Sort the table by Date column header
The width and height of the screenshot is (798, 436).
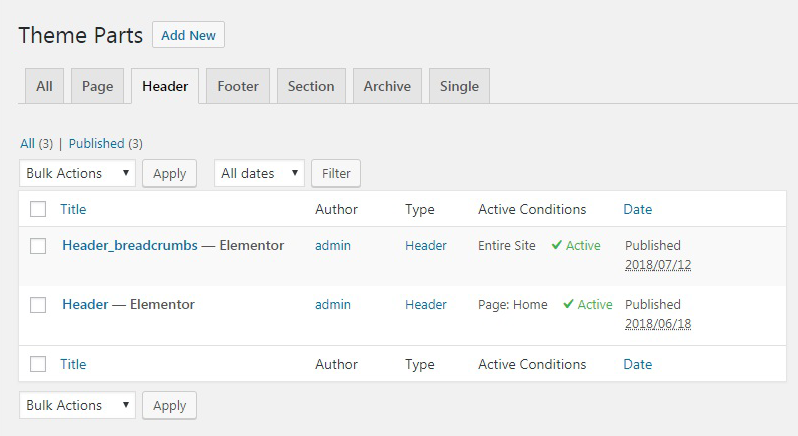pos(637,209)
